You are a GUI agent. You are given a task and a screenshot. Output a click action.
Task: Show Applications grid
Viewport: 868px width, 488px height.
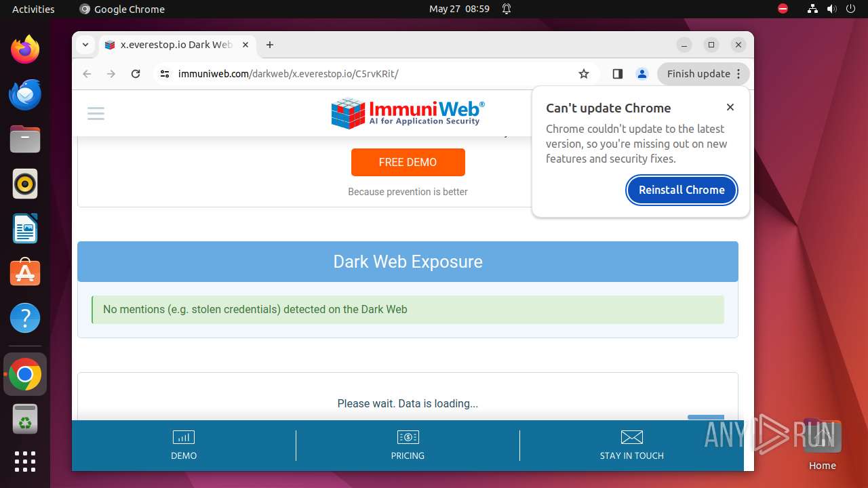coord(25,462)
